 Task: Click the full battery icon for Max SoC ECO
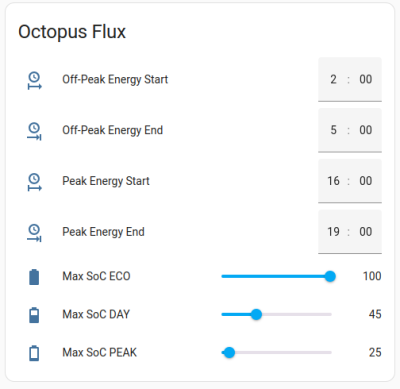(x=34, y=277)
